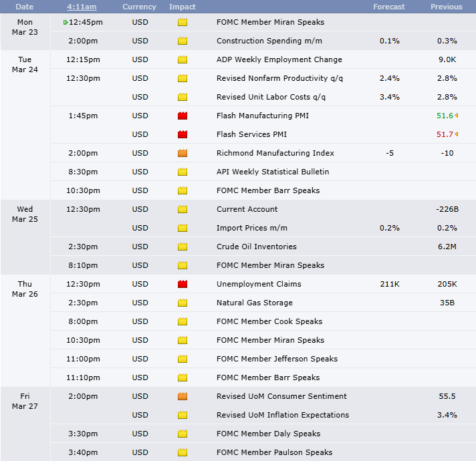The image size is (476, 461).
Task: Click the 4:11am time header link
Action: (82, 7)
